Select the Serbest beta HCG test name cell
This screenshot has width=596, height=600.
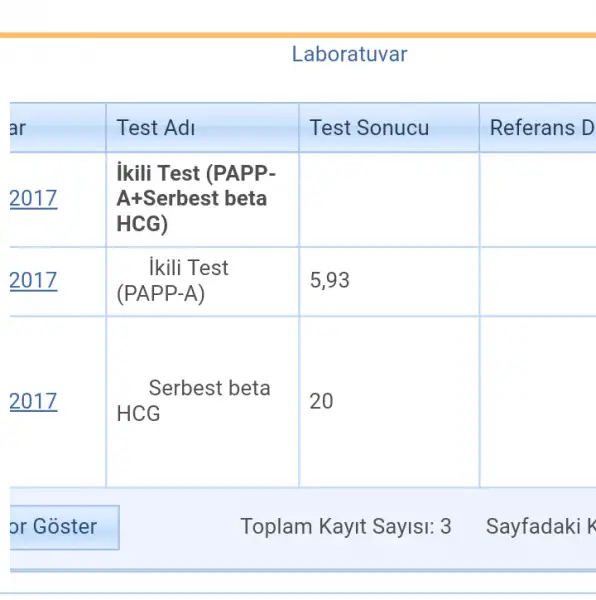[x=202, y=401]
